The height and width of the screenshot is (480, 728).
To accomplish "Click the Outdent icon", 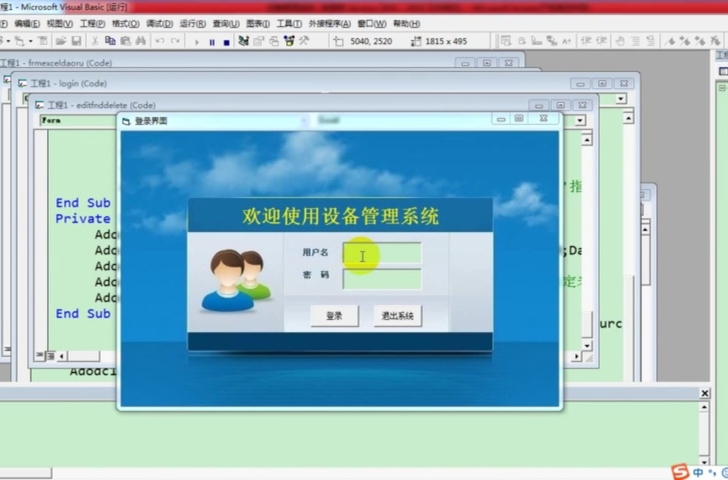I will (x=602, y=41).
